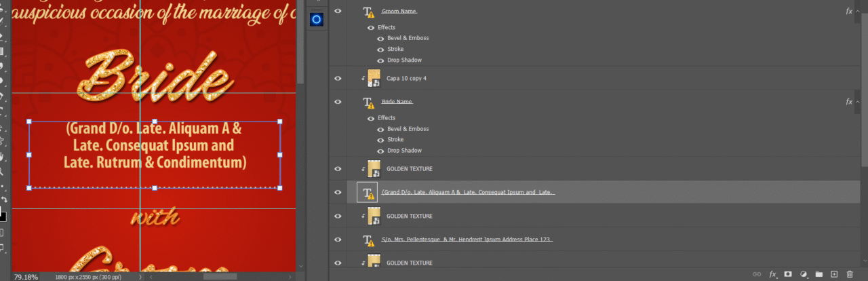The height and width of the screenshot is (281, 868).
Task: Click the 79.18% zoom level field
Action: (x=26, y=276)
